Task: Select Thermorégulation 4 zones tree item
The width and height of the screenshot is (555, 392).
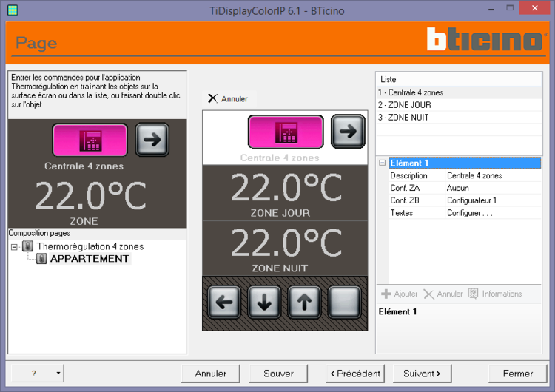Action: pos(90,246)
